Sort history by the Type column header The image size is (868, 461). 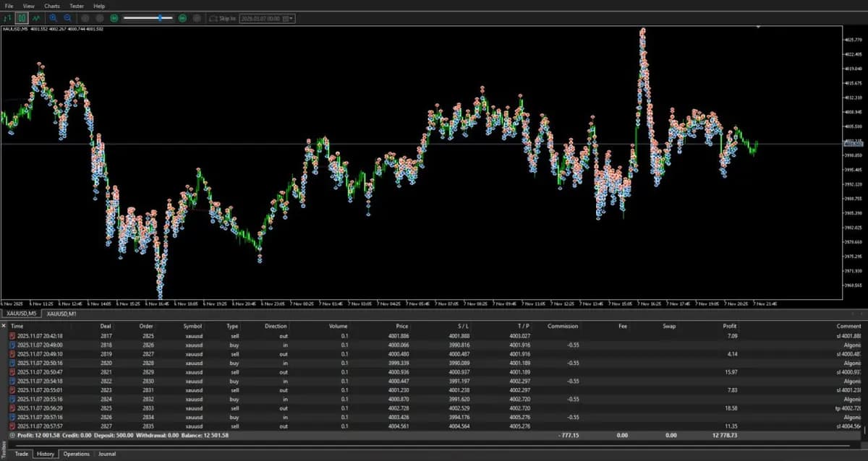(x=232, y=327)
